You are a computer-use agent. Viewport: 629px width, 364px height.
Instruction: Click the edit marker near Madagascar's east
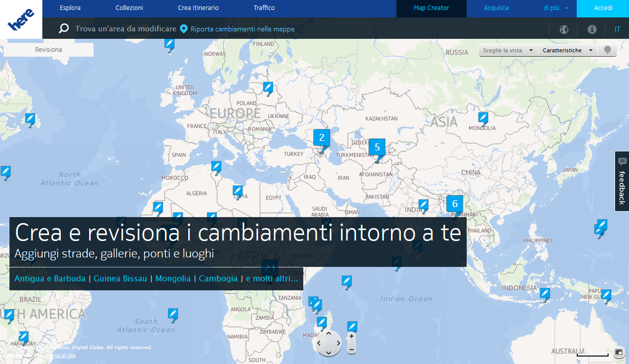(x=352, y=327)
